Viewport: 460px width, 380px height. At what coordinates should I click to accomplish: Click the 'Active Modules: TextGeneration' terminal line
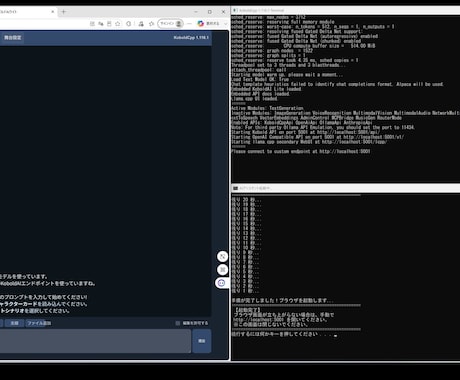[x=267, y=108]
